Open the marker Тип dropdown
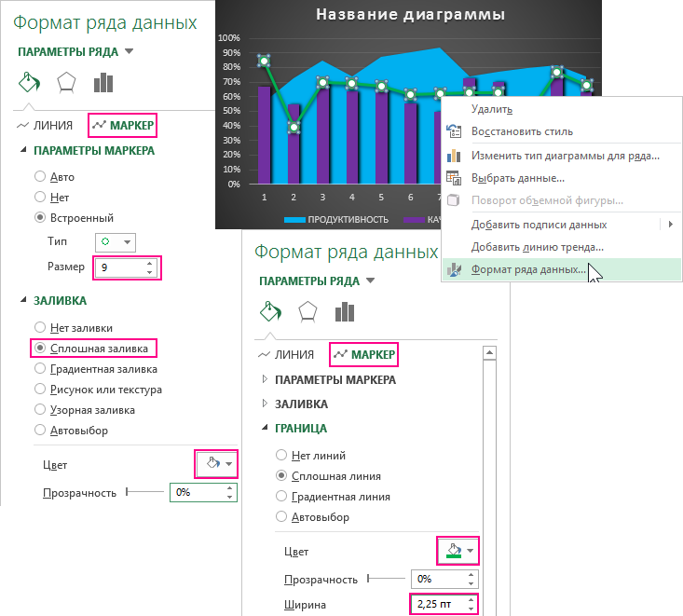The width and height of the screenshot is (683, 616). tap(116, 242)
